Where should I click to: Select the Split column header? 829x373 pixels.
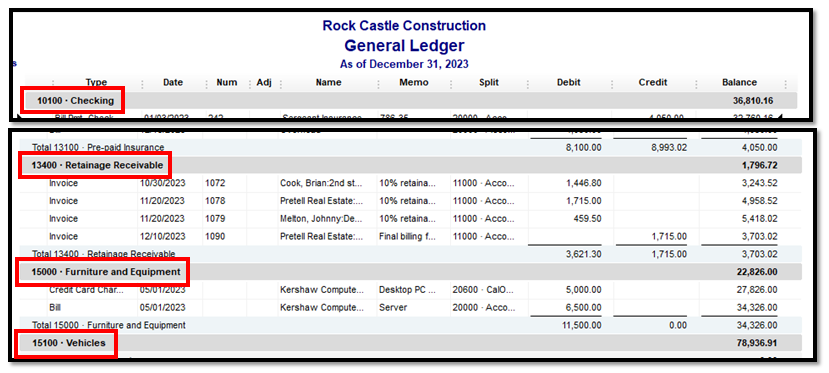click(x=489, y=82)
